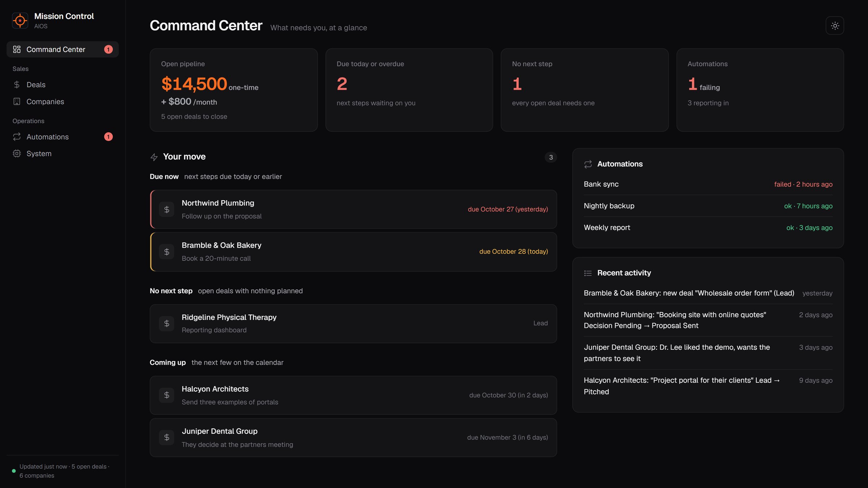Click the green status dot in sidebar footer

[x=14, y=471]
